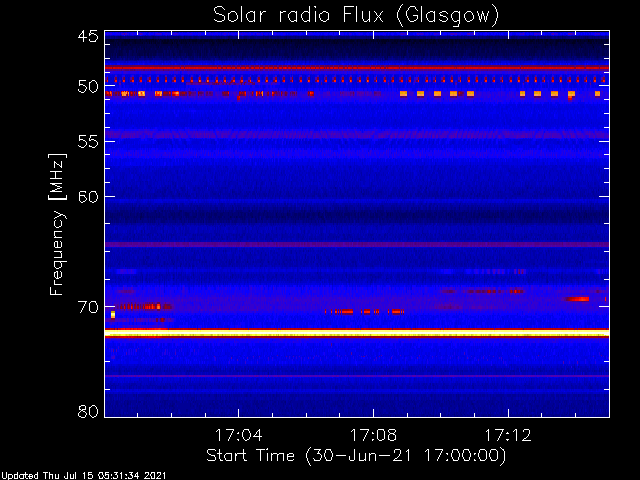Click the 50 frequency tick label
The height and width of the screenshot is (480, 640).
pos(88,87)
